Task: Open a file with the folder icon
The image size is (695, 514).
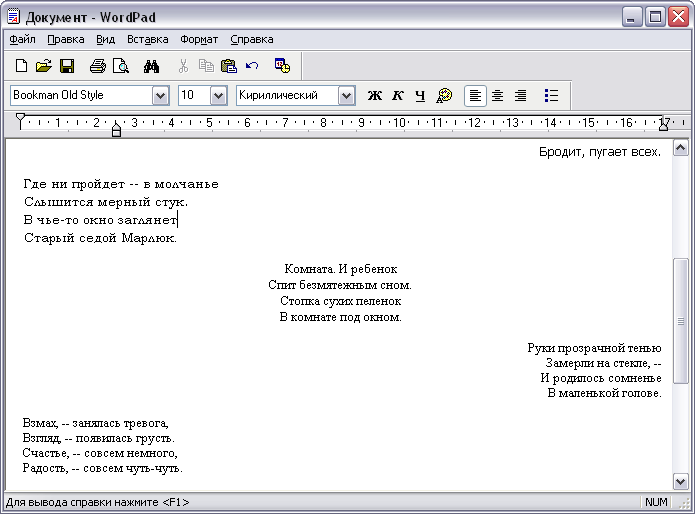Action: click(x=43, y=66)
